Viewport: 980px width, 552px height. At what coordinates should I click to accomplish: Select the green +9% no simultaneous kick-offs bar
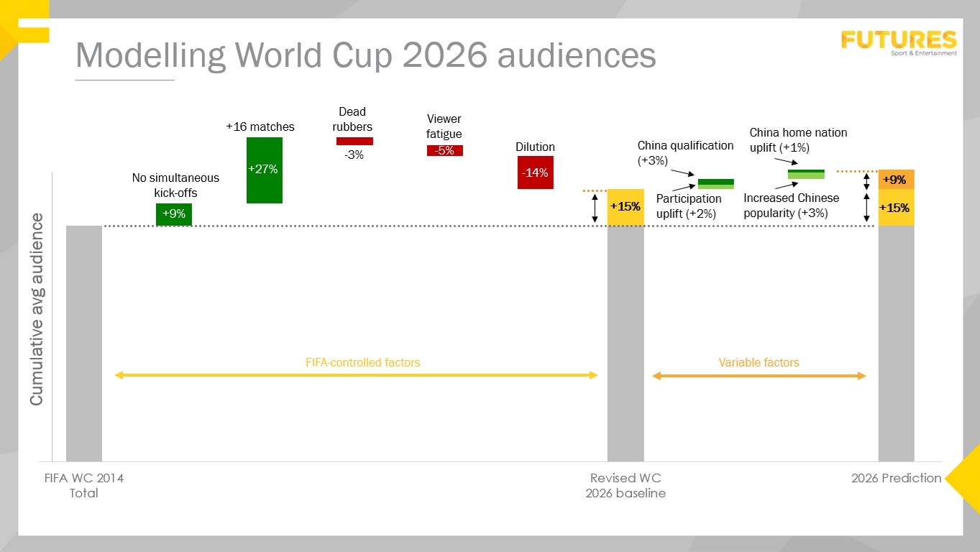(x=174, y=214)
